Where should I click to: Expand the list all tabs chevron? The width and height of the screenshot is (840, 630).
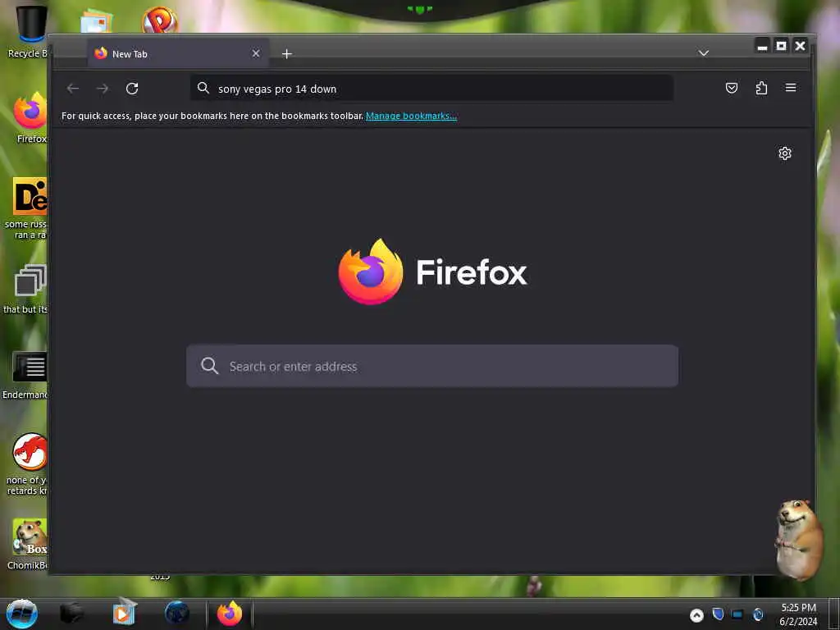[703, 53]
